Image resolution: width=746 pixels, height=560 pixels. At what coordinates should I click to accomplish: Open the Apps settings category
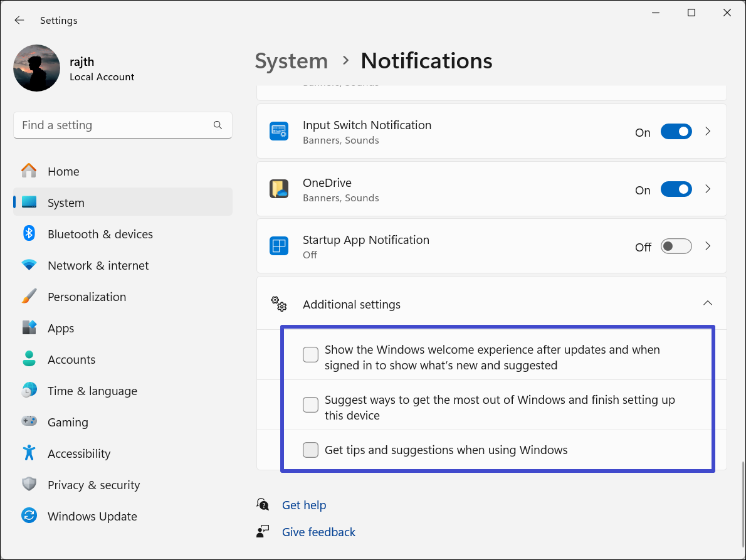(x=61, y=328)
